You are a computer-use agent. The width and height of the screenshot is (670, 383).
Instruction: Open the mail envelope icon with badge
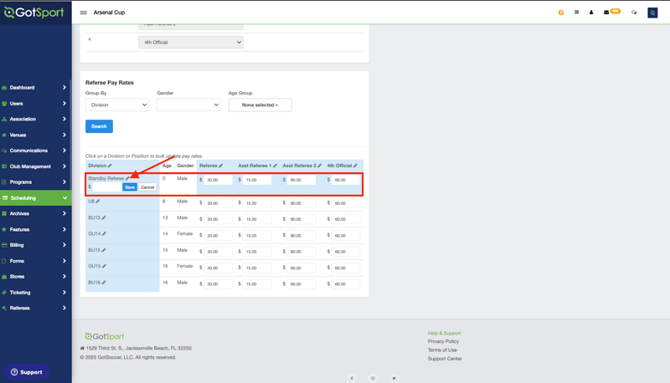(606, 12)
